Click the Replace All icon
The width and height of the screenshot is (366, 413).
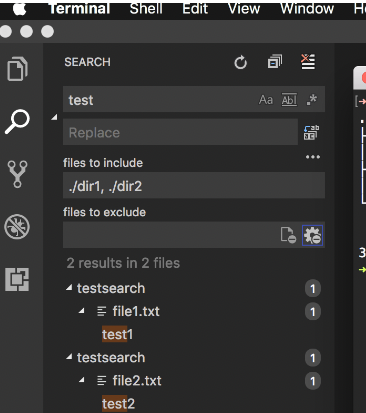point(311,132)
